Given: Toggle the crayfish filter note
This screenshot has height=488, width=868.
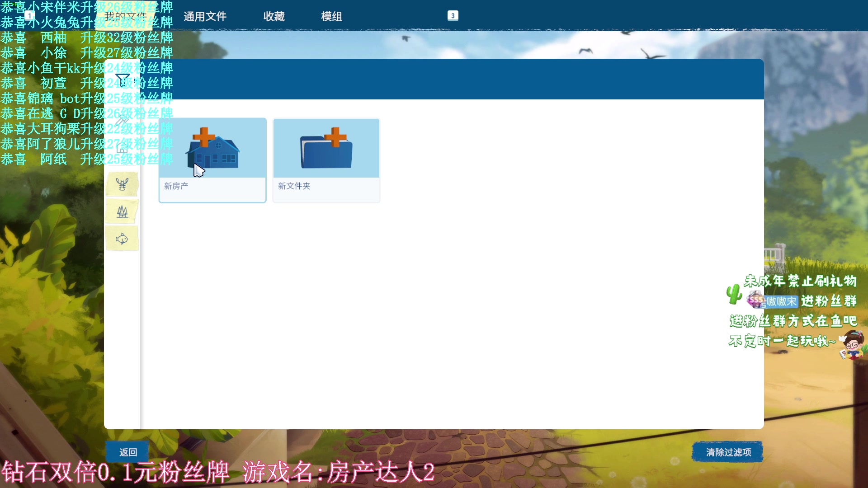Looking at the screenshot, I should coord(121,184).
